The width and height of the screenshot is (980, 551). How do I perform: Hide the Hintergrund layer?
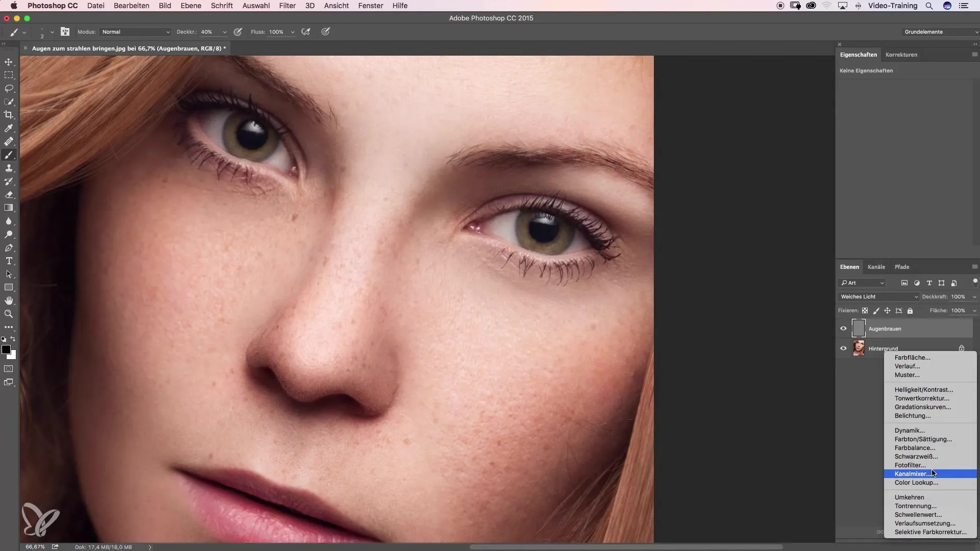(843, 348)
